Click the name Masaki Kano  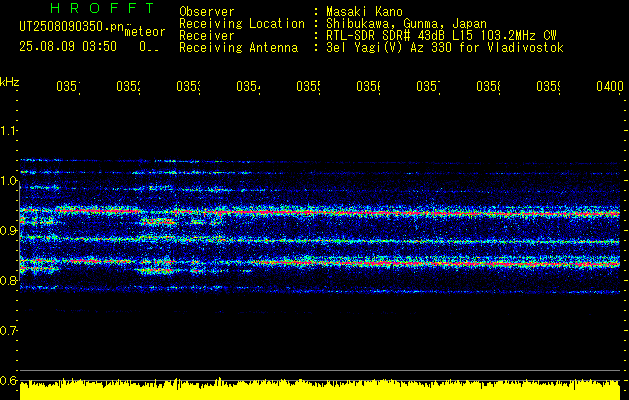click(364, 11)
